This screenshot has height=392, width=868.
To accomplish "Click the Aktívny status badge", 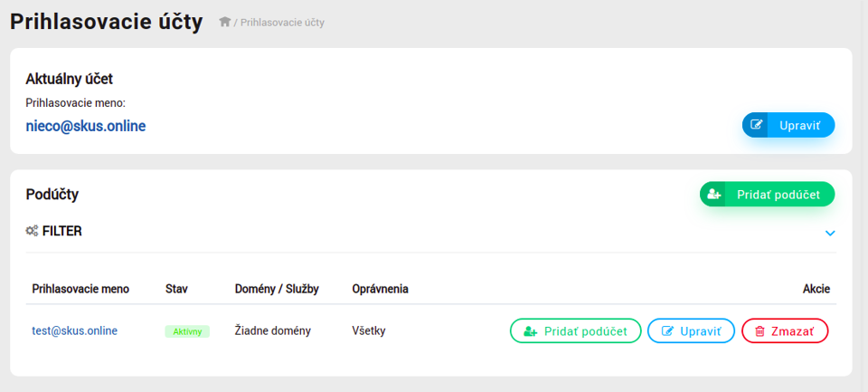I will tap(187, 331).
